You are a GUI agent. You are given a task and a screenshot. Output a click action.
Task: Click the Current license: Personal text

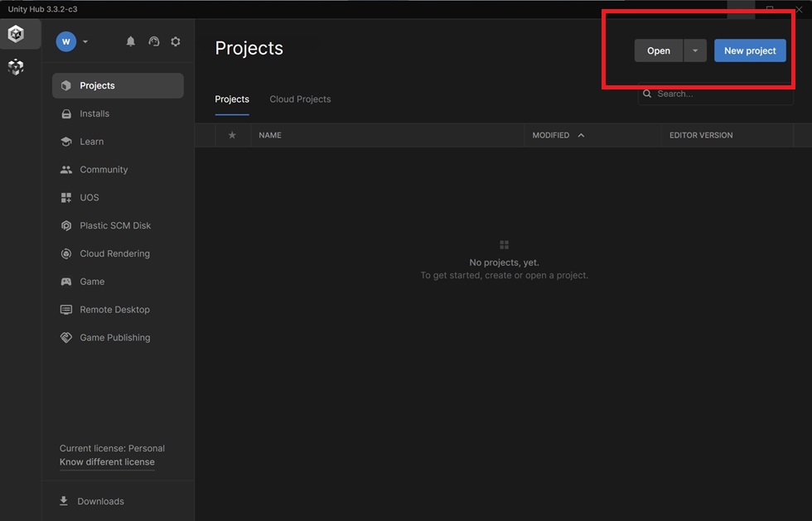[112, 448]
